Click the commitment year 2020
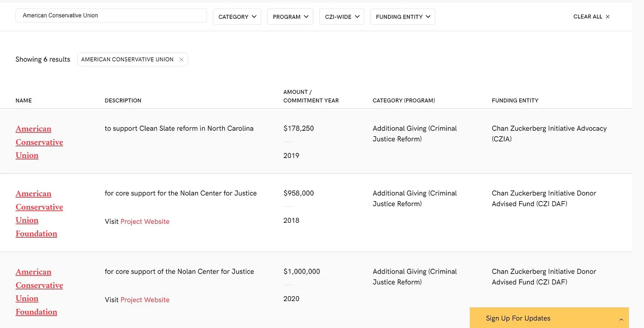This screenshot has height=328, width=644. click(291, 299)
